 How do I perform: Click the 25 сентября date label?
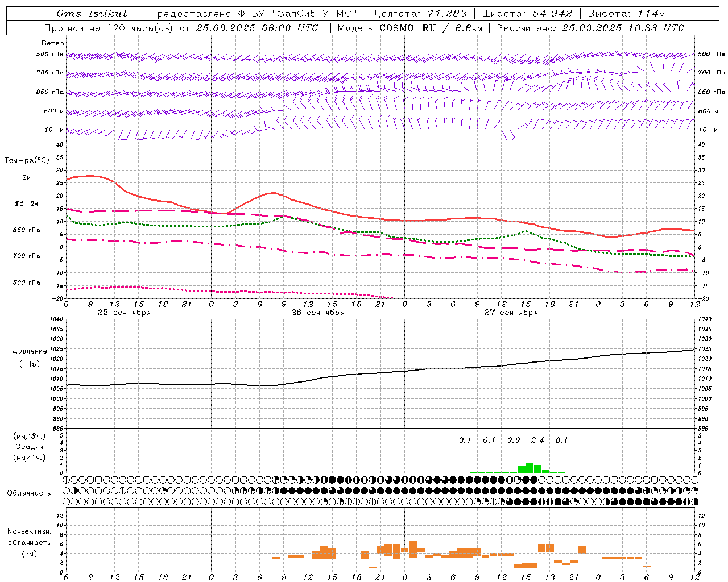coord(124,313)
